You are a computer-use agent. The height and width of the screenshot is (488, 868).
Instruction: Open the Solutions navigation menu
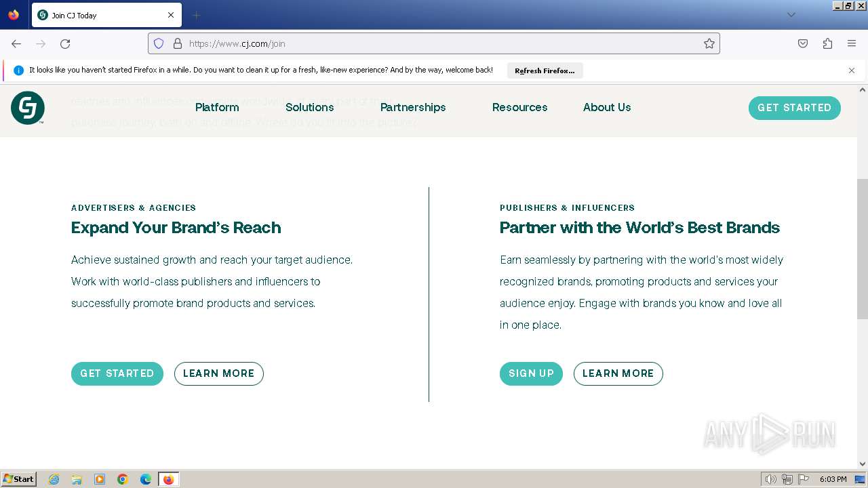click(x=310, y=107)
